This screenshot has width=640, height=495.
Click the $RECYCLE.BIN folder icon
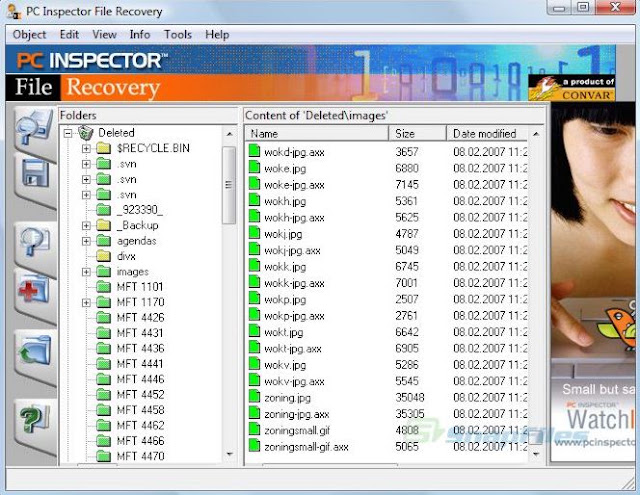click(x=104, y=148)
